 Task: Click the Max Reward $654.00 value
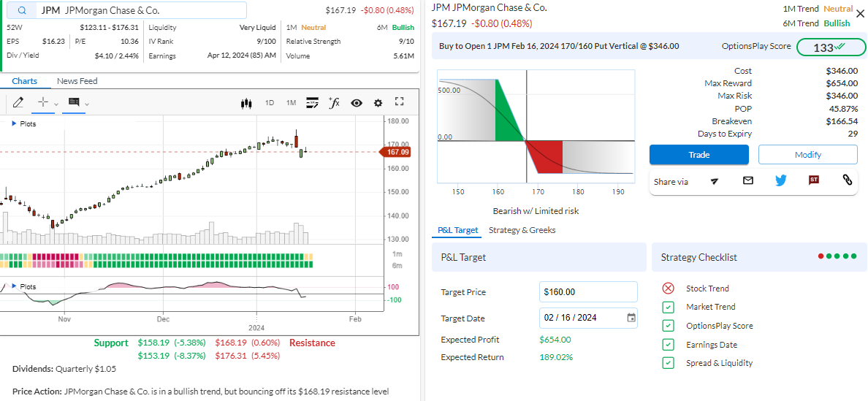[x=842, y=83]
